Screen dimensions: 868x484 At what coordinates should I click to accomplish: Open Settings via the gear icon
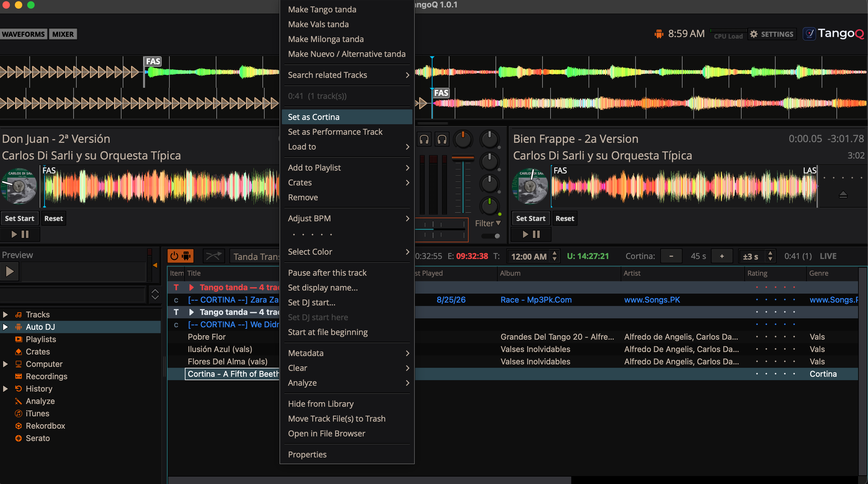click(772, 34)
